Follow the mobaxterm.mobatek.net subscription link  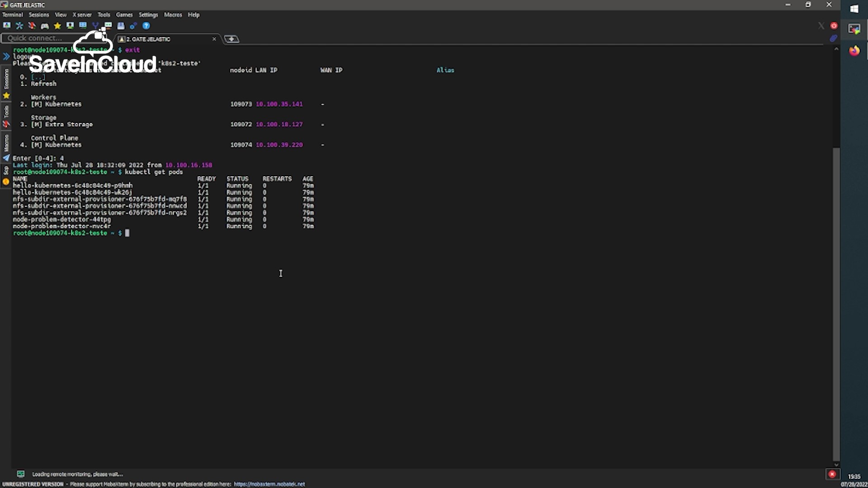tap(269, 483)
